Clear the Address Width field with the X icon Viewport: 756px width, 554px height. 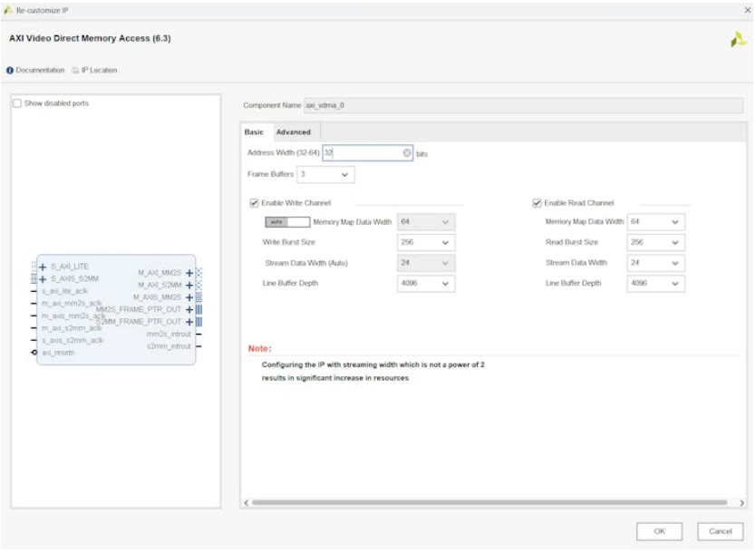(407, 153)
